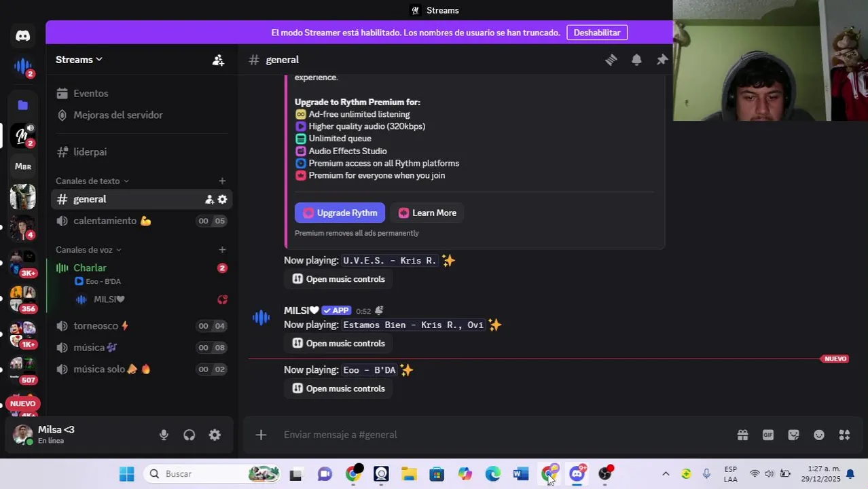
Task: Click the APP badge beside MILSI
Action: [336, 310]
